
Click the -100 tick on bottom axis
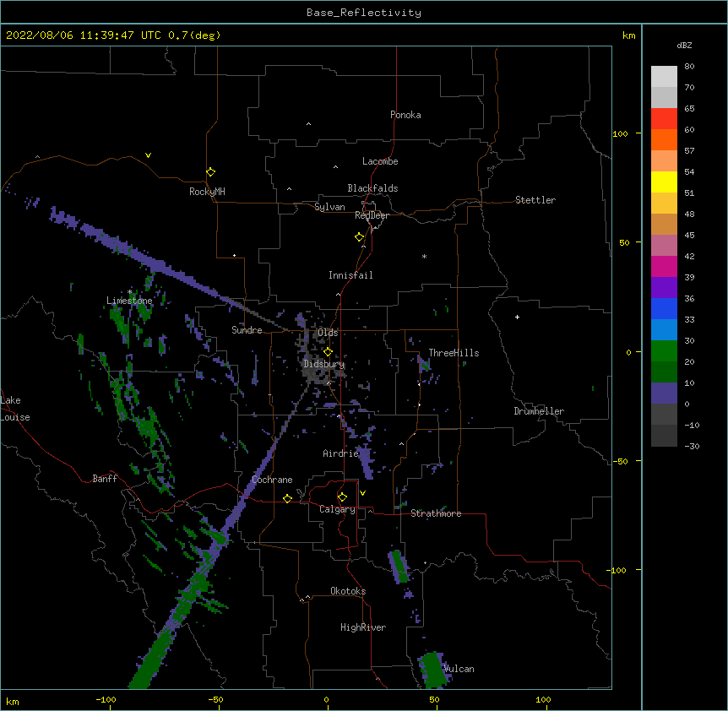click(x=106, y=699)
